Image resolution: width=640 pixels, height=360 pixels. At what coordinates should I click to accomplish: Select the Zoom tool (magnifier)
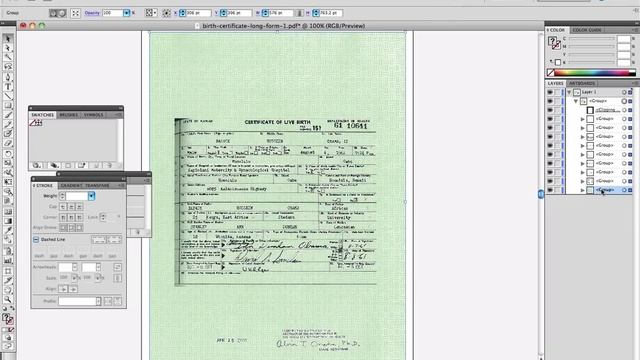(8, 300)
